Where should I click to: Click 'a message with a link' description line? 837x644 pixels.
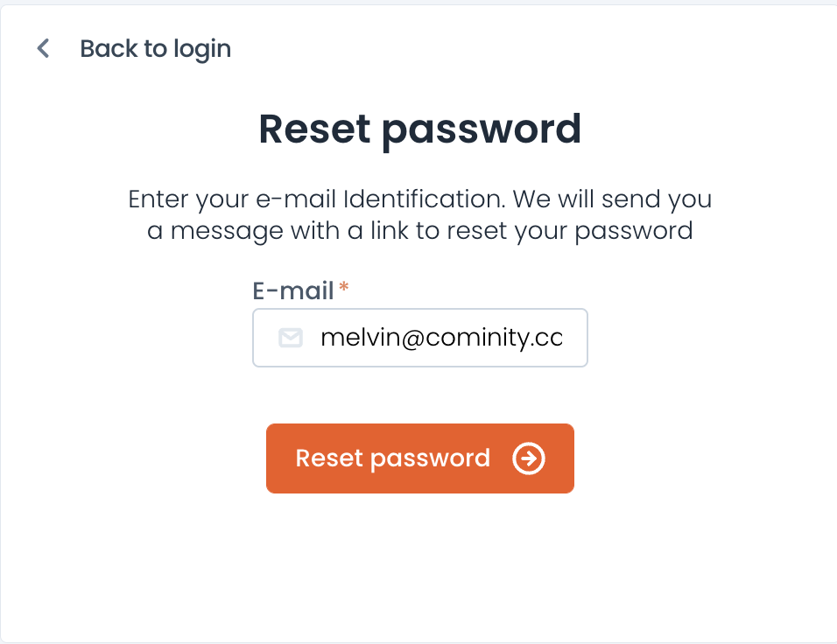[x=420, y=231]
